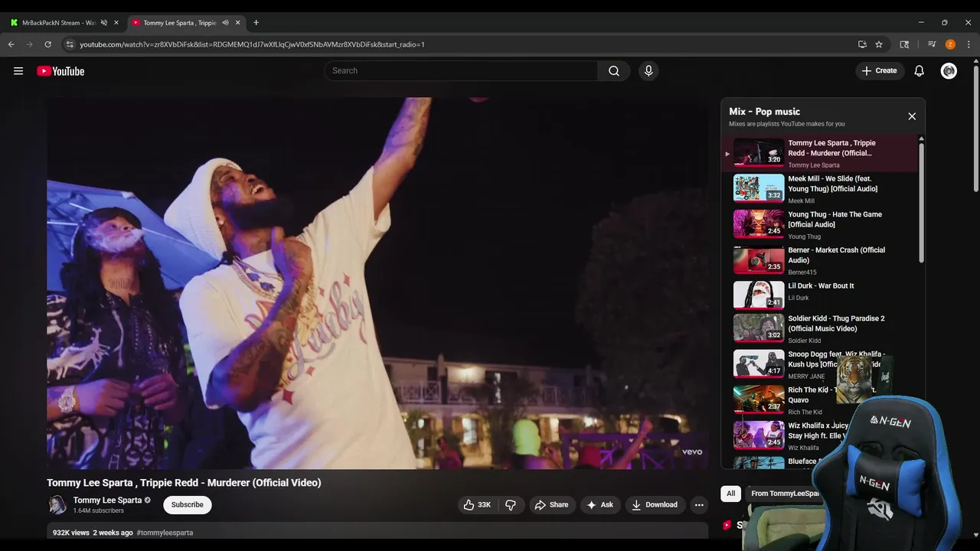The image size is (980, 551).
Task: Play Lil Durk - War Bout It
Action: [820, 295]
